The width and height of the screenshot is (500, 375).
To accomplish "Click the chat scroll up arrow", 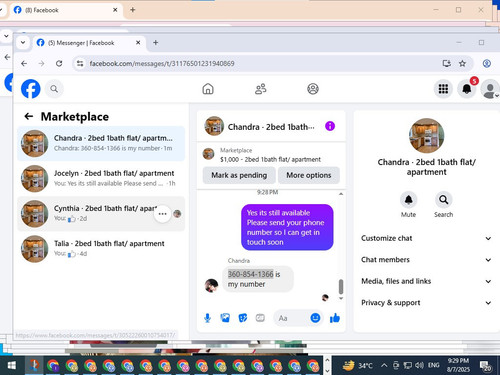I will pos(341,194).
